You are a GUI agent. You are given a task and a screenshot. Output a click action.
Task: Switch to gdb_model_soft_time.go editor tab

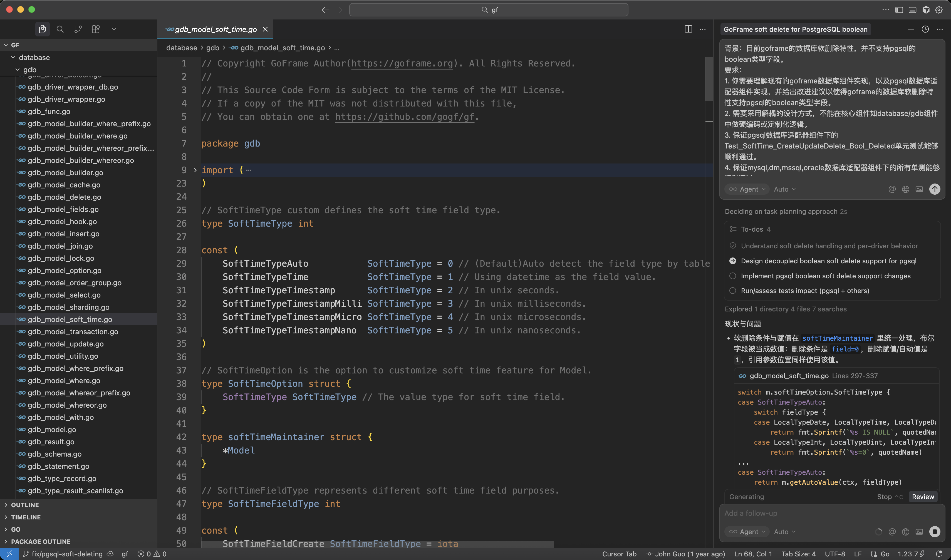[216, 29]
